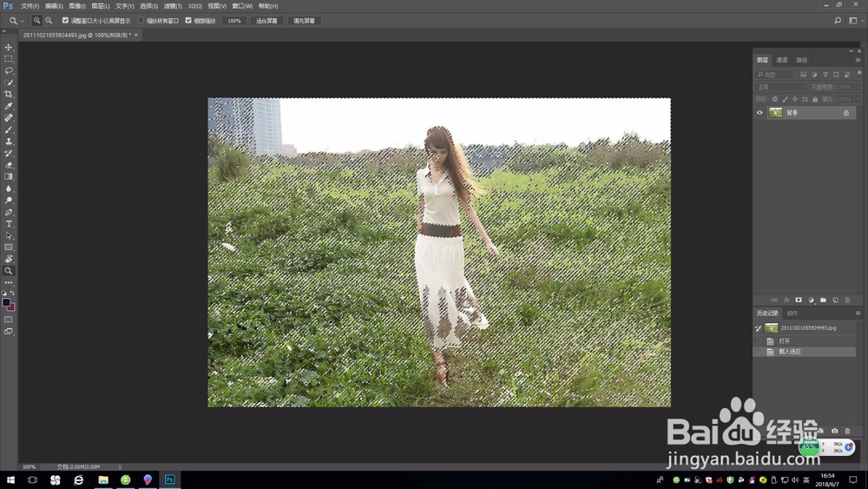Select the Clone Stamp tool
The image size is (868, 489).
pyautogui.click(x=9, y=142)
